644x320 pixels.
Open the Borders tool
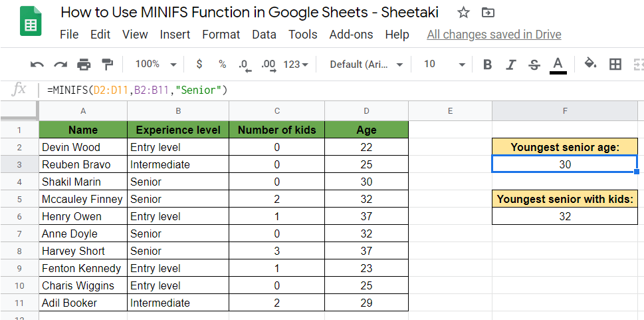coord(615,65)
